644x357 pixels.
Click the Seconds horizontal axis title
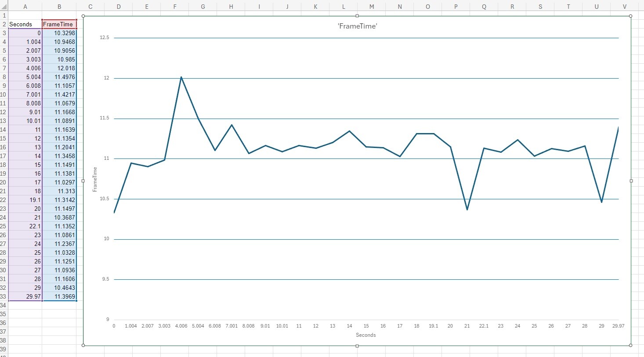[x=366, y=335]
